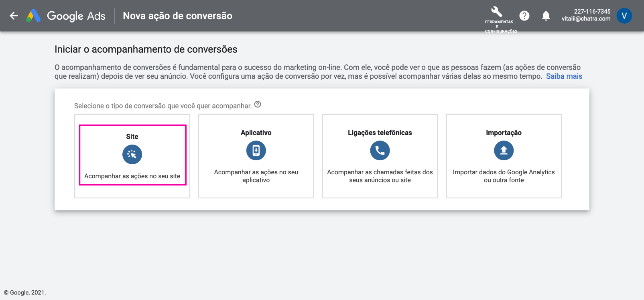
Task: Click the Google Ads logo
Action: [66, 16]
